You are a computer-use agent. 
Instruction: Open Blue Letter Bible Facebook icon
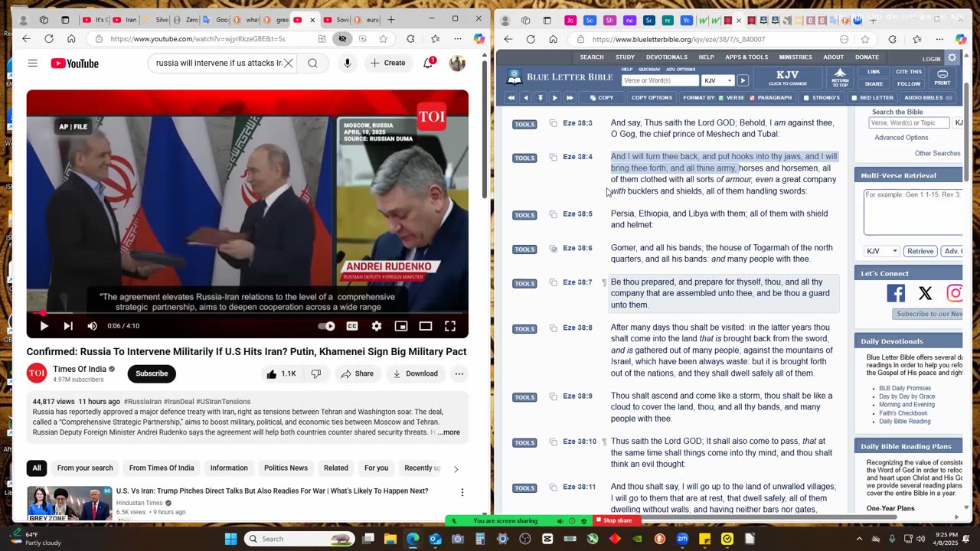pos(896,293)
